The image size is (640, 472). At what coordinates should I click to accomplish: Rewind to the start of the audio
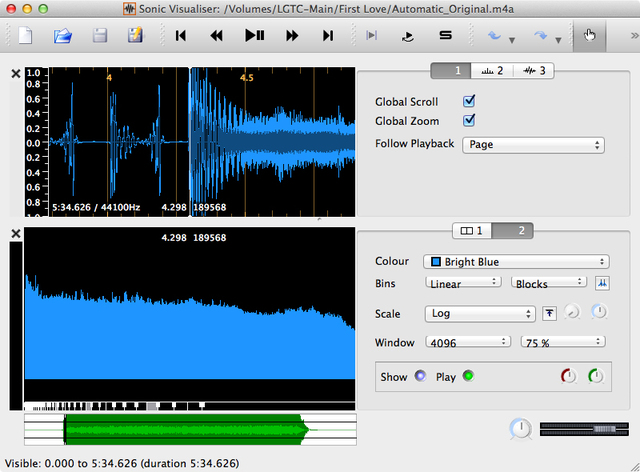click(x=181, y=36)
